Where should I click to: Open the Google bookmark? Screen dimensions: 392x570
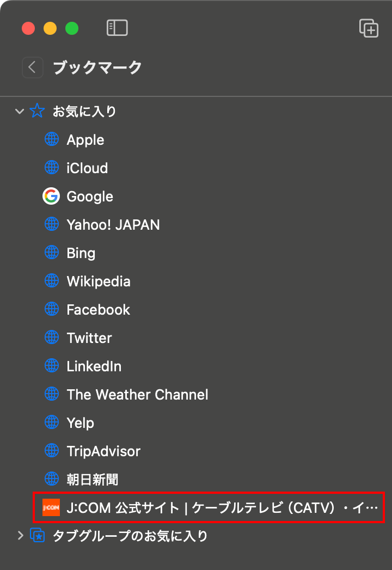pyautogui.click(x=90, y=197)
